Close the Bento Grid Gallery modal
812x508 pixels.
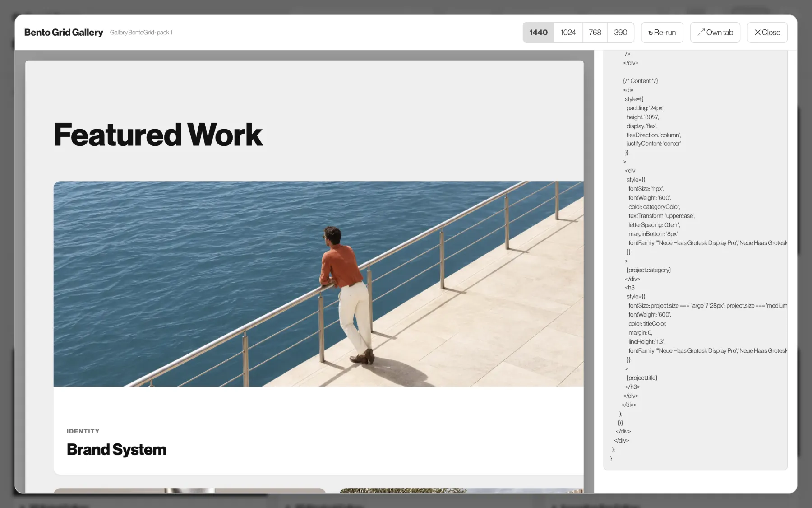point(767,33)
